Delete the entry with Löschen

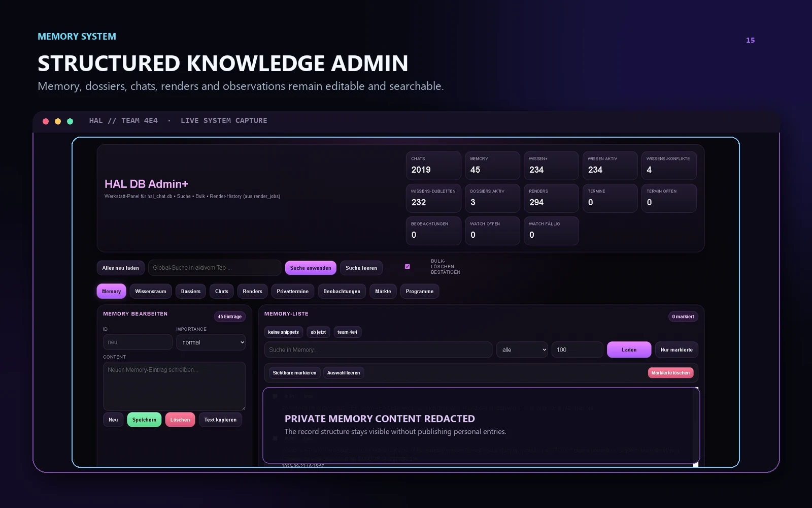(180, 420)
